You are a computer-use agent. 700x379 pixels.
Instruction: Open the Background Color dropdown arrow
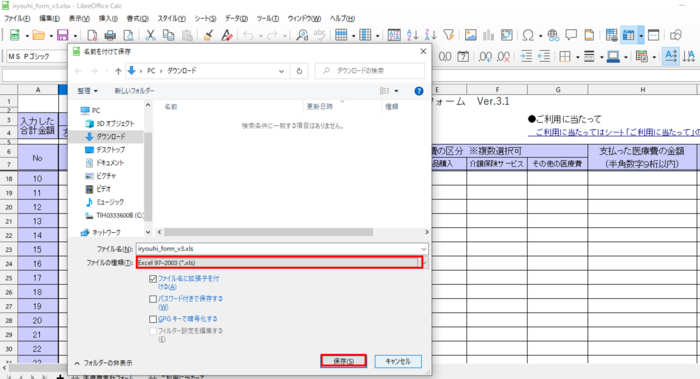625,57
